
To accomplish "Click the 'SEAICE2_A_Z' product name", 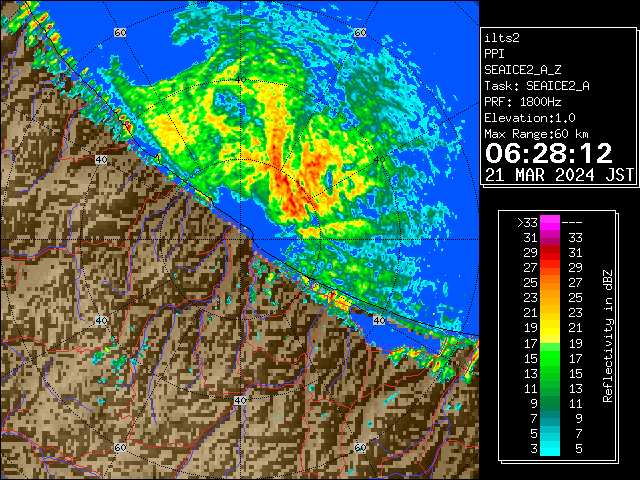I will [523, 70].
